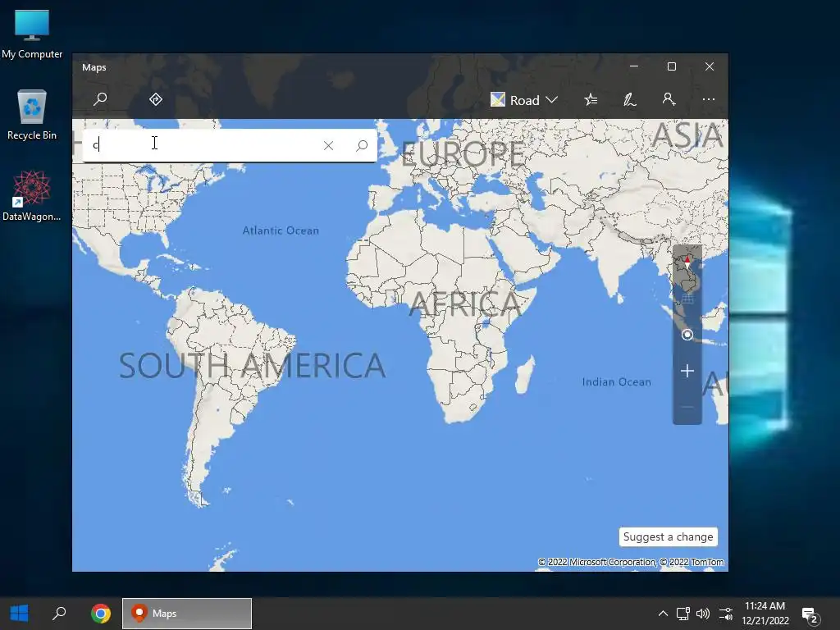
Task: Select the EUROPE continent label
Action: click(x=463, y=154)
